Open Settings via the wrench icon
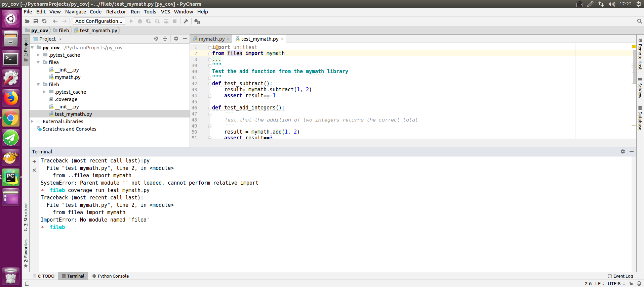 point(186,21)
